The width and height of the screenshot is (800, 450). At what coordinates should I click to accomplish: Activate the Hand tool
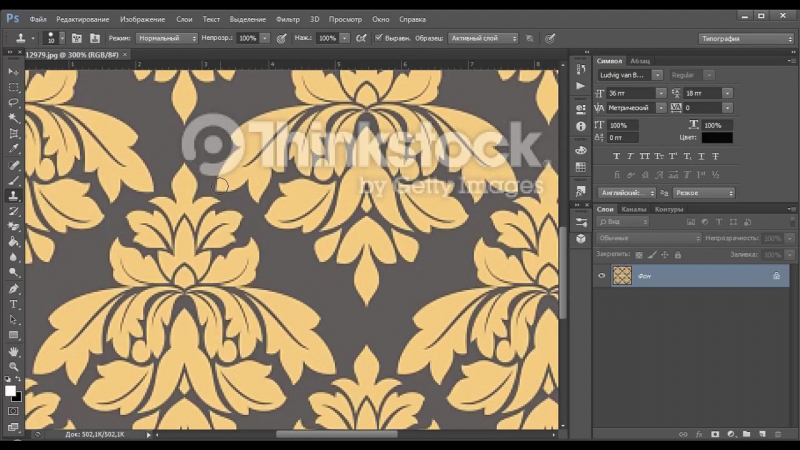click(x=14, y=351)
